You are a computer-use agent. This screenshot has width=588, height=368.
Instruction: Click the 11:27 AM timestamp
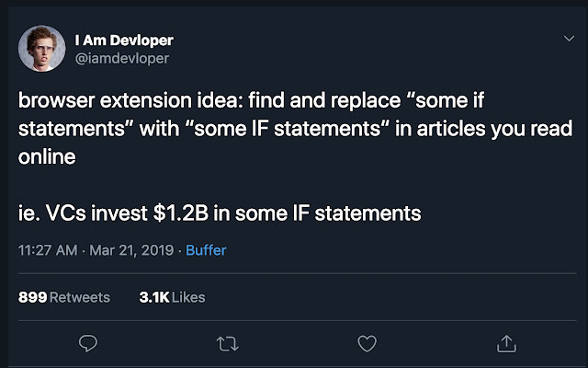click(48, 250)
